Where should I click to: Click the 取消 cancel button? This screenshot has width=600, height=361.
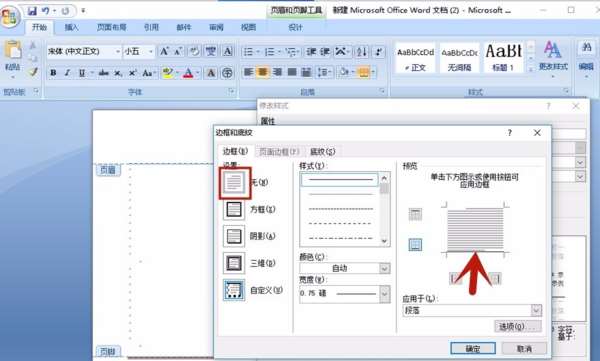524,348
